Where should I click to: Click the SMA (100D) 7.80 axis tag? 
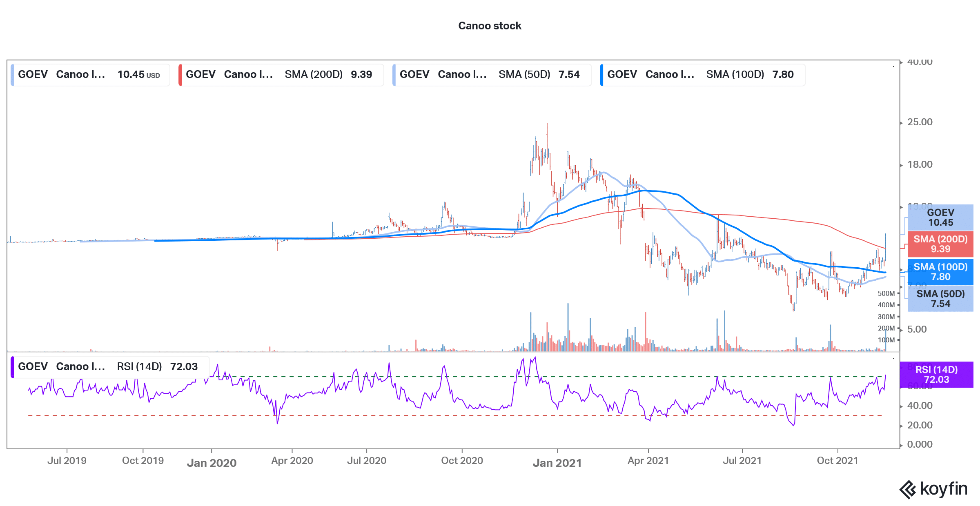pos(940,272)
